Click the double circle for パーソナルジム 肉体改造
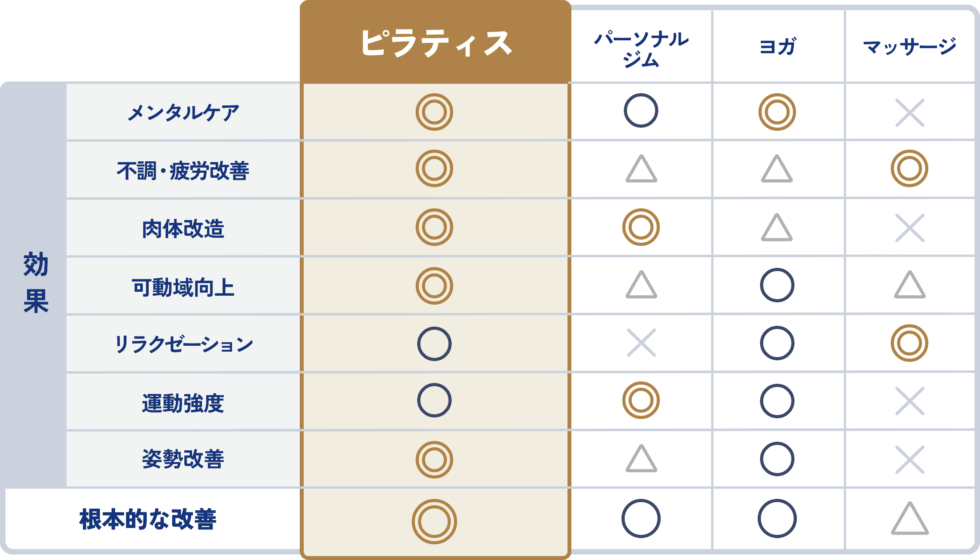Screen dimensions: 980x560 point(641,227)
